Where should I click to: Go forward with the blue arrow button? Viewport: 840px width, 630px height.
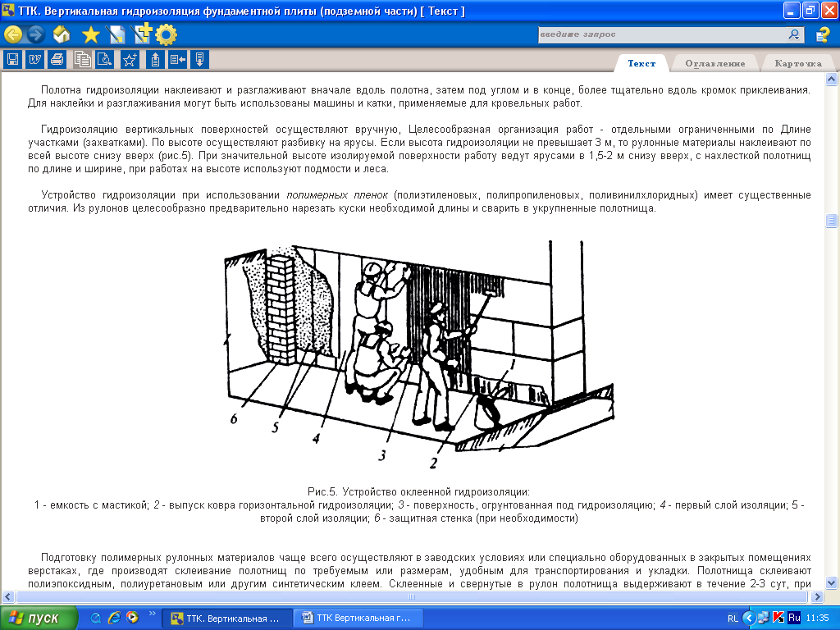(x=35, y=34)
